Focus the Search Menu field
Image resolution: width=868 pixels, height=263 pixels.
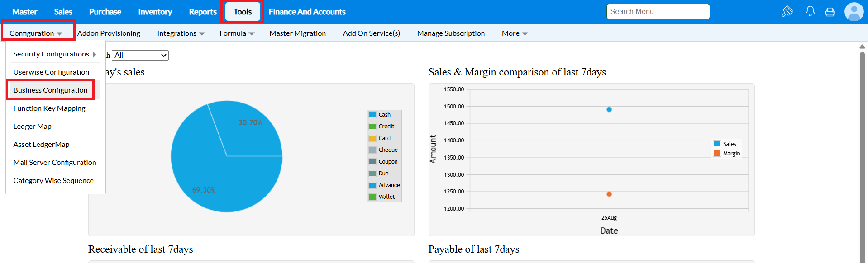point(658,12)
